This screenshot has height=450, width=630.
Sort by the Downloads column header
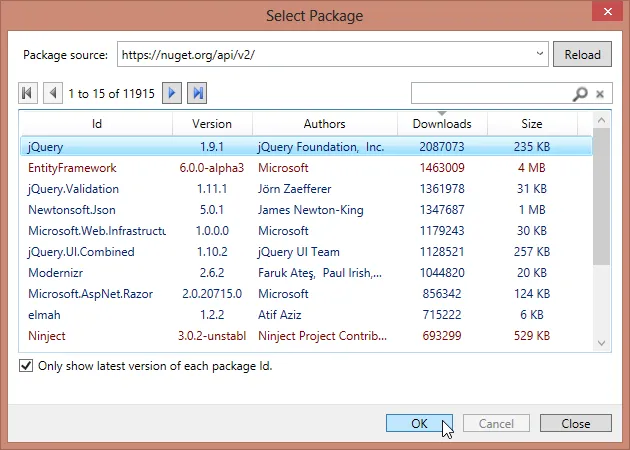[x=442, y=124]
